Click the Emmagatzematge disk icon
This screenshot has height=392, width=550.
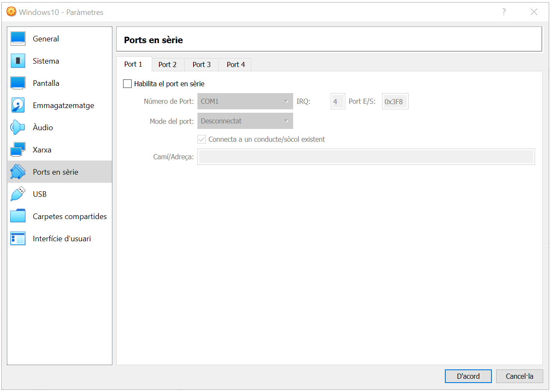click(18, 105)
